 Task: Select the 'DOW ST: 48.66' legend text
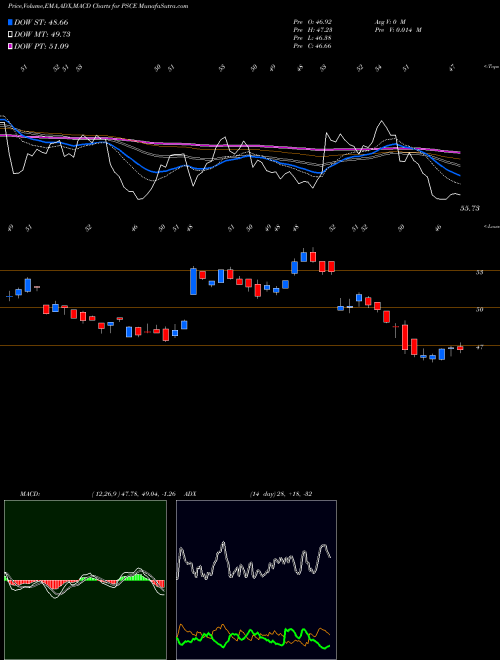point(41,22)
